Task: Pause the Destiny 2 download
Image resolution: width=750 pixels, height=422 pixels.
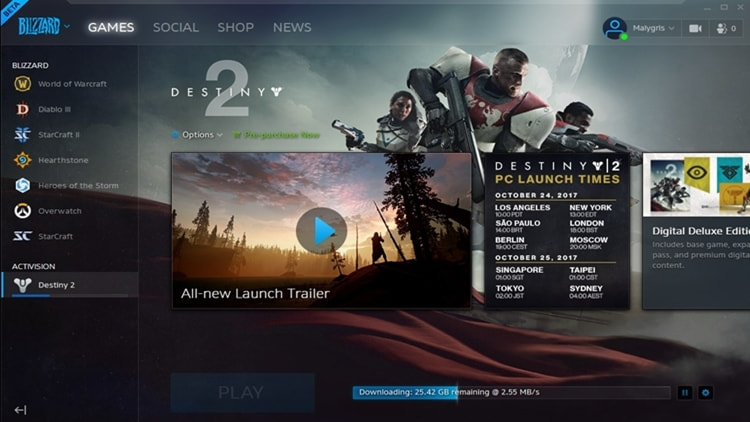Action: [x=685, y=393]
